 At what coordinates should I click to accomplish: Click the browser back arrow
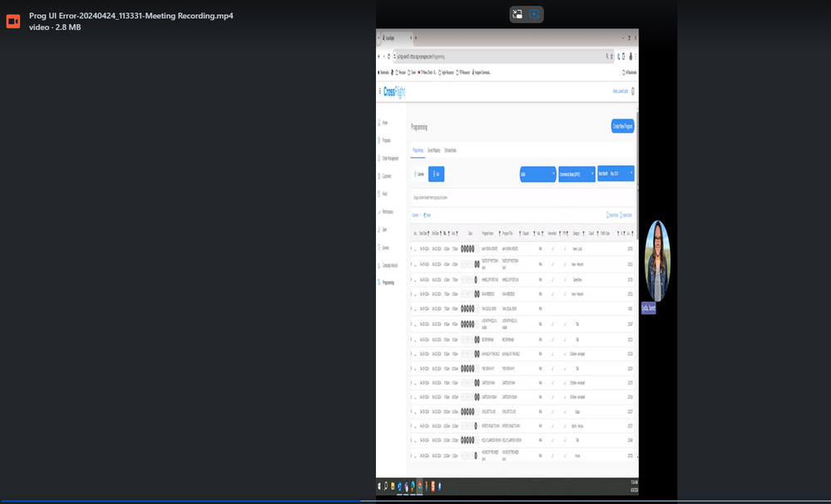[379, 57]
